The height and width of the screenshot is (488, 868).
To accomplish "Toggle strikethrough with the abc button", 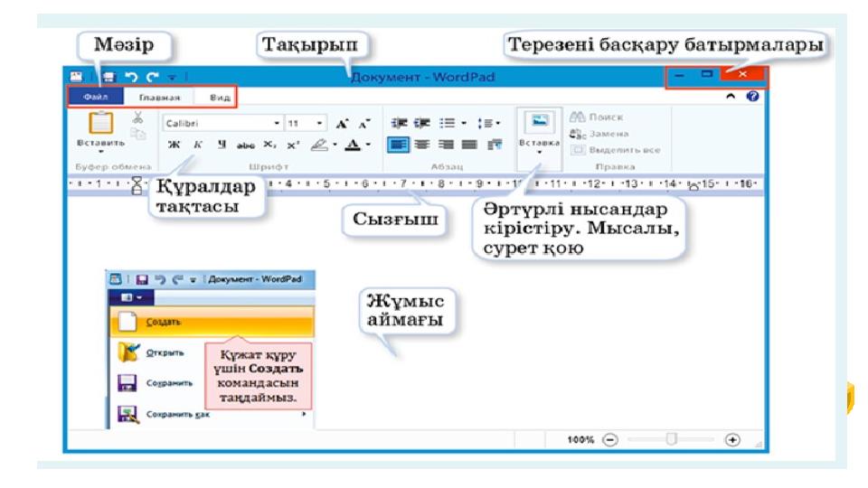I will [245, 145].
